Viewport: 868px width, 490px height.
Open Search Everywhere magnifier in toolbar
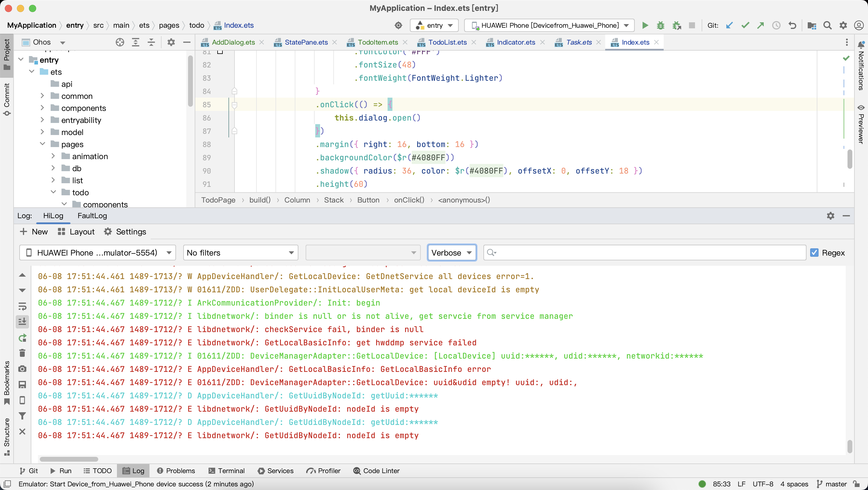coord(827,25)
